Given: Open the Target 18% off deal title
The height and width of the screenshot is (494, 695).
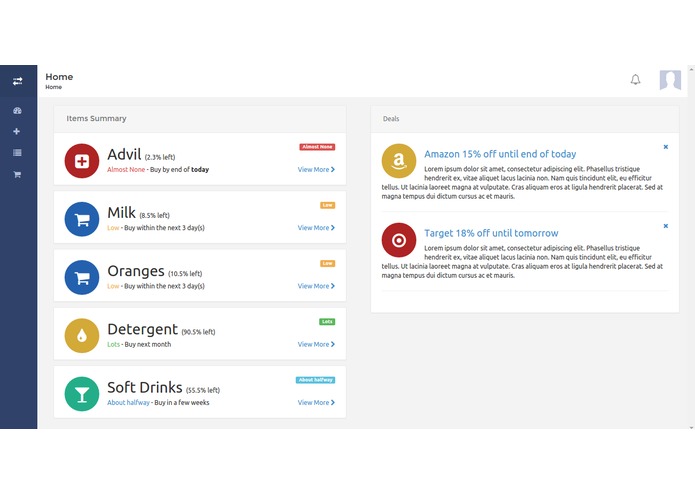Looking at the screenshot, I should 491,233.
